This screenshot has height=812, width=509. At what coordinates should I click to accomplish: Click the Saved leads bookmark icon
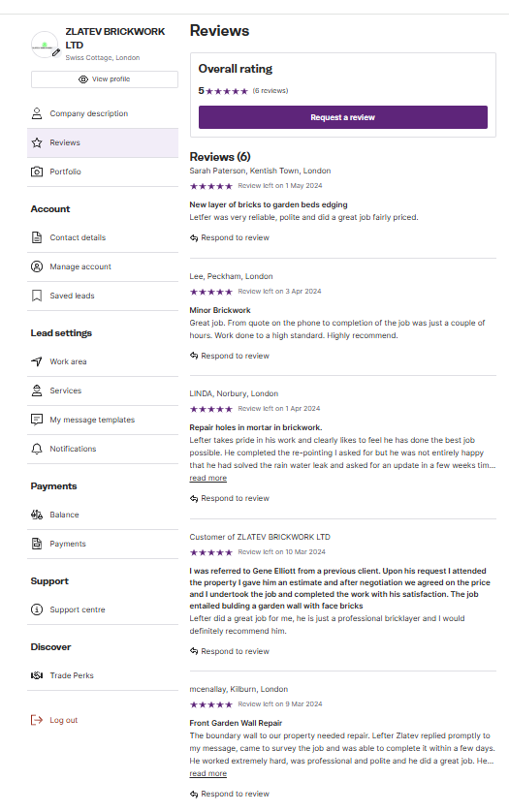point(37,296)
